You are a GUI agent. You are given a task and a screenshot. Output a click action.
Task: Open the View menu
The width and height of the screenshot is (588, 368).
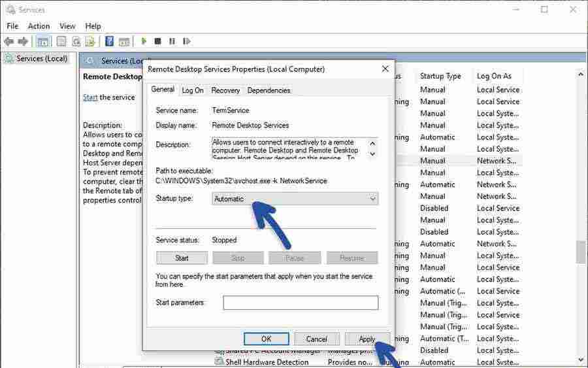tap(67, 26)
